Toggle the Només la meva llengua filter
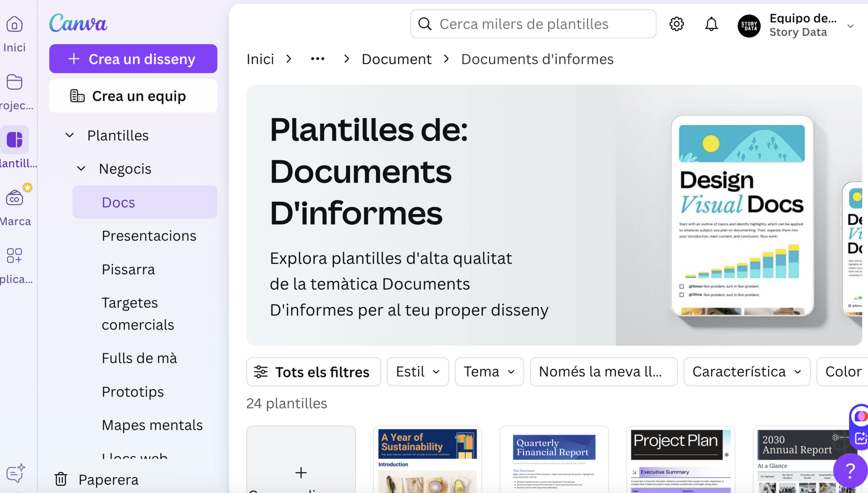 point(603,372)
